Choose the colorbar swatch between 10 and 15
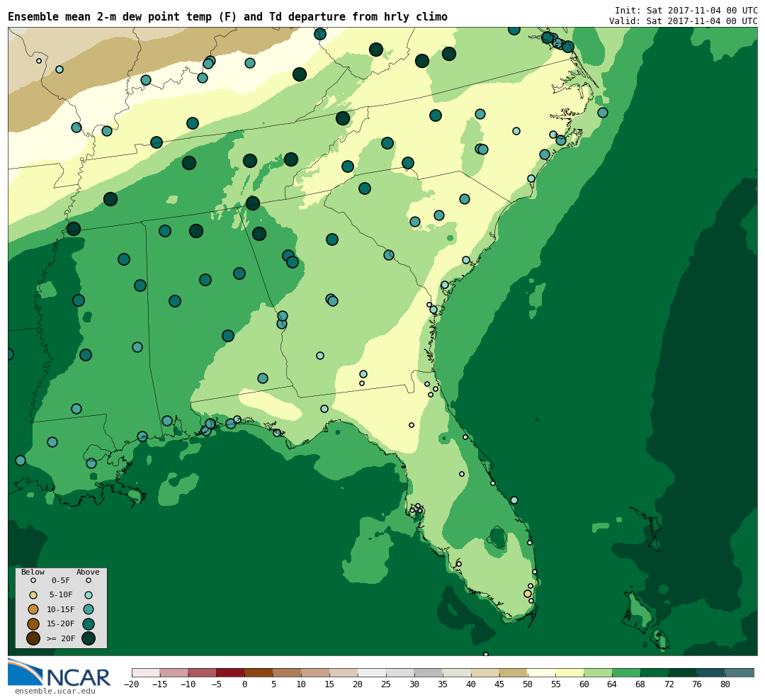765x700 pixels. 316,672
